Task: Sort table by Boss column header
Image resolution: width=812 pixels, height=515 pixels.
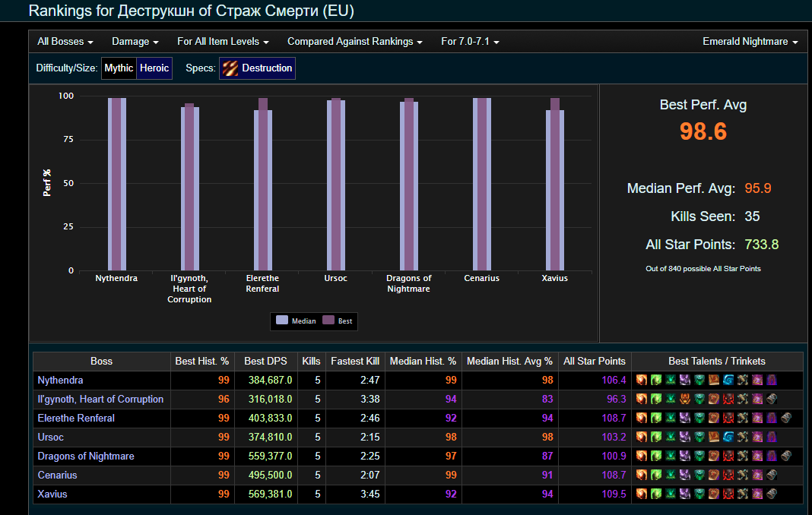Action: (102, 362)
